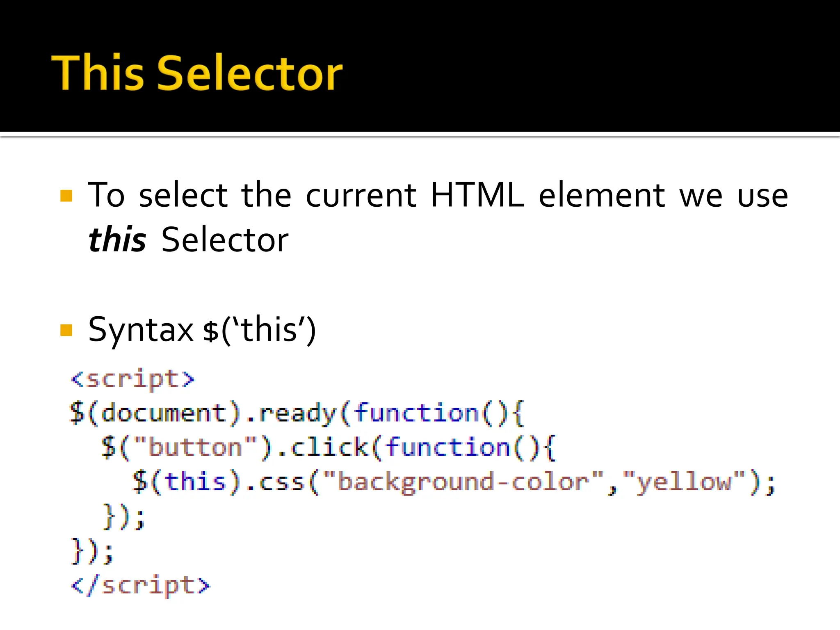Click the opening <script> tag

(x=132, y=379)
